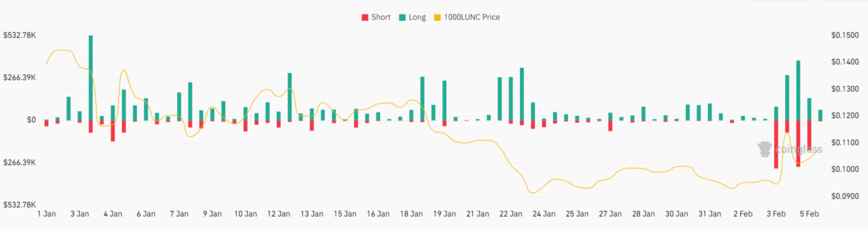
Task: Click the 1 Jan date label
Action: tap(46, 214)
